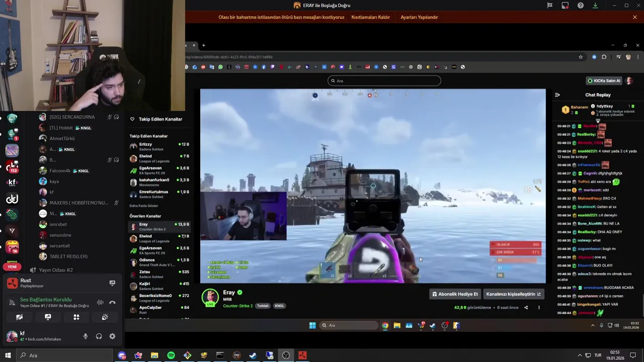
Task: Open Counter-Strike 2 category link
Action: 238,306
